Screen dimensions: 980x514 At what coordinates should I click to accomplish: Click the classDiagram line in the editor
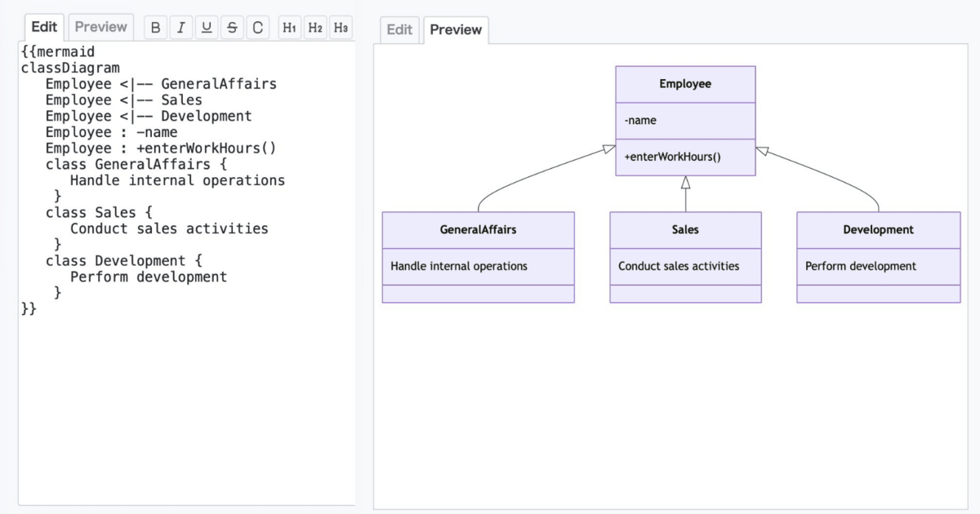coord(69,67)
